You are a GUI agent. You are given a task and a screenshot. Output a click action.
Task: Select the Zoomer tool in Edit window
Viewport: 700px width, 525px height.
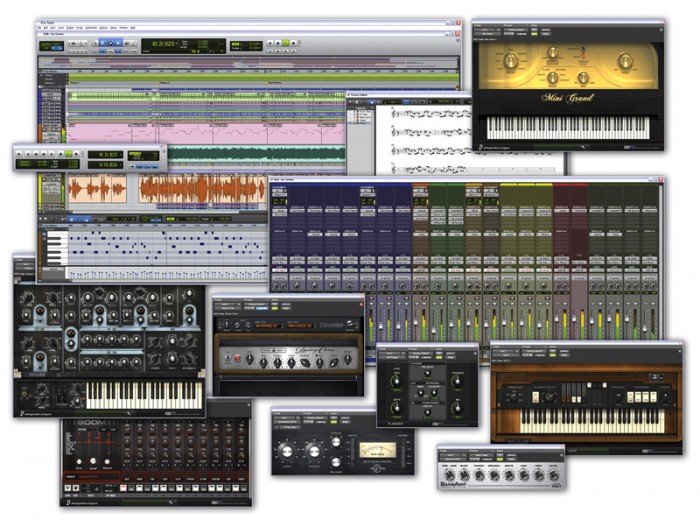[x=95, y=43]
